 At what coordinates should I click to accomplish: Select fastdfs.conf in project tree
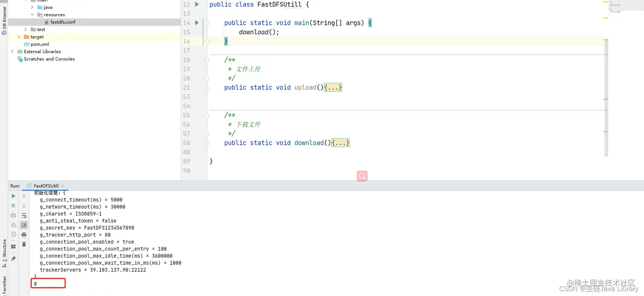point(63,22)
